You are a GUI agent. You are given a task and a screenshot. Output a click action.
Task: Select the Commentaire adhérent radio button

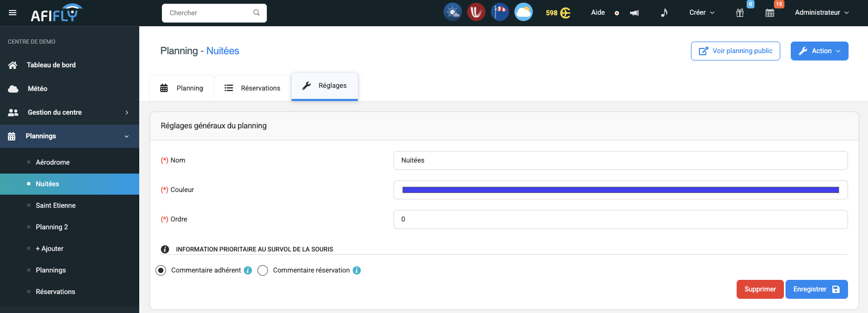tap(161, 270)
